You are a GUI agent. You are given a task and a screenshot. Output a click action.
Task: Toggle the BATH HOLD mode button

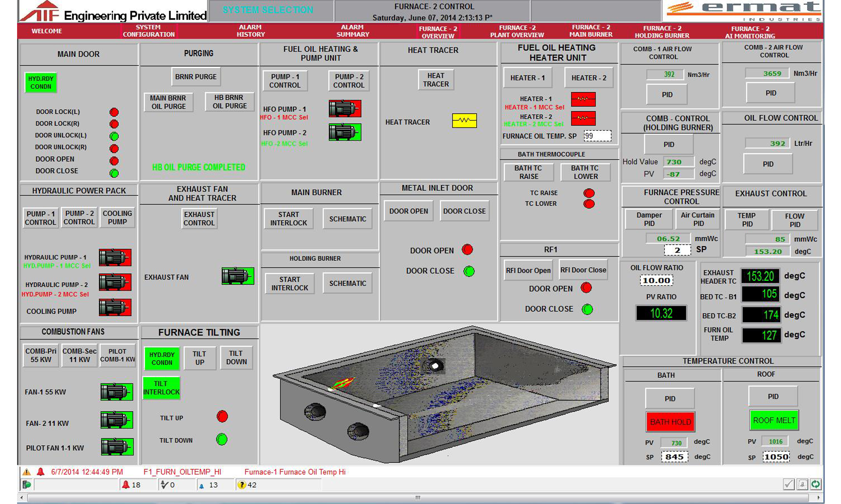670,422
